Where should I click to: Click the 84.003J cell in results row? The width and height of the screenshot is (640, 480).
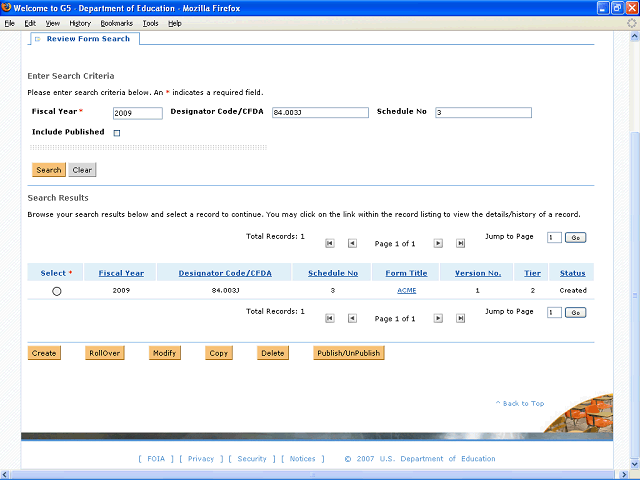(x=225, y=290)
